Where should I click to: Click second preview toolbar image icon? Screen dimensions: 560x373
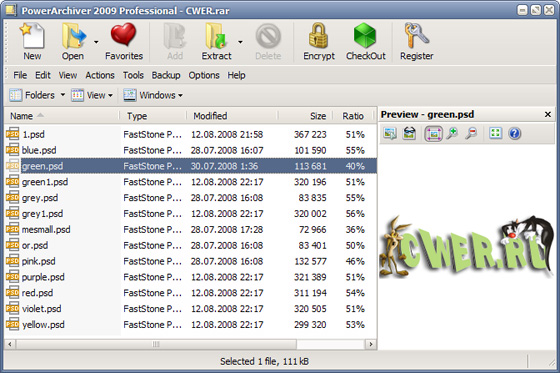click(409, 134)
